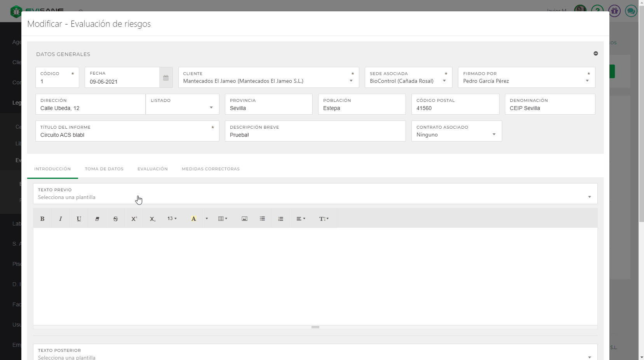Open the Firmado Por dropdown
This screenshot has height=360, width=644.
(587, 81)
